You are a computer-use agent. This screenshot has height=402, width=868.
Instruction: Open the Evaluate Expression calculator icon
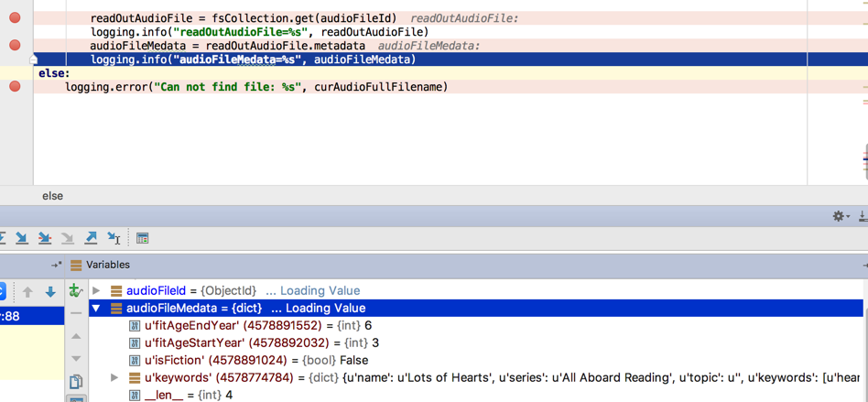coord(142,238)
